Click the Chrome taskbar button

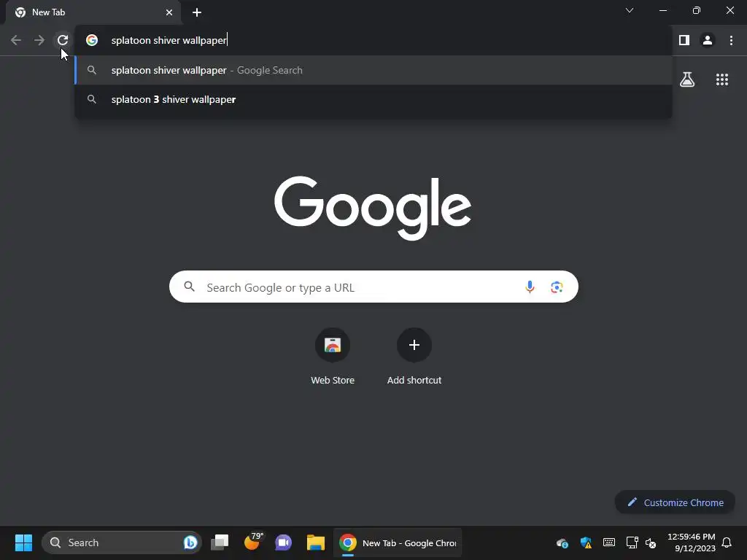pyautogui.click(x=398, y=542)
